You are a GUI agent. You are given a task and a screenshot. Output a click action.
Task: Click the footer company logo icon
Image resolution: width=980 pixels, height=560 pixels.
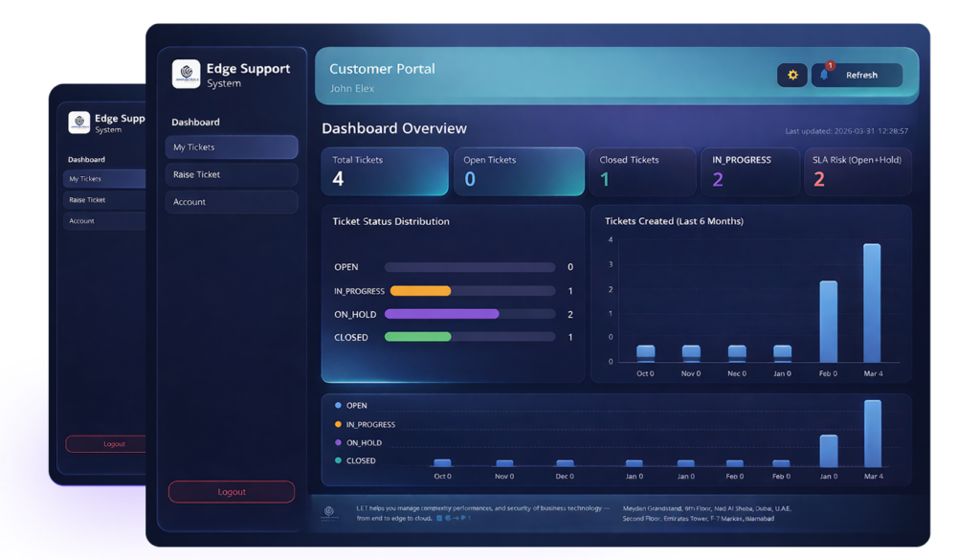pos(329,513)
